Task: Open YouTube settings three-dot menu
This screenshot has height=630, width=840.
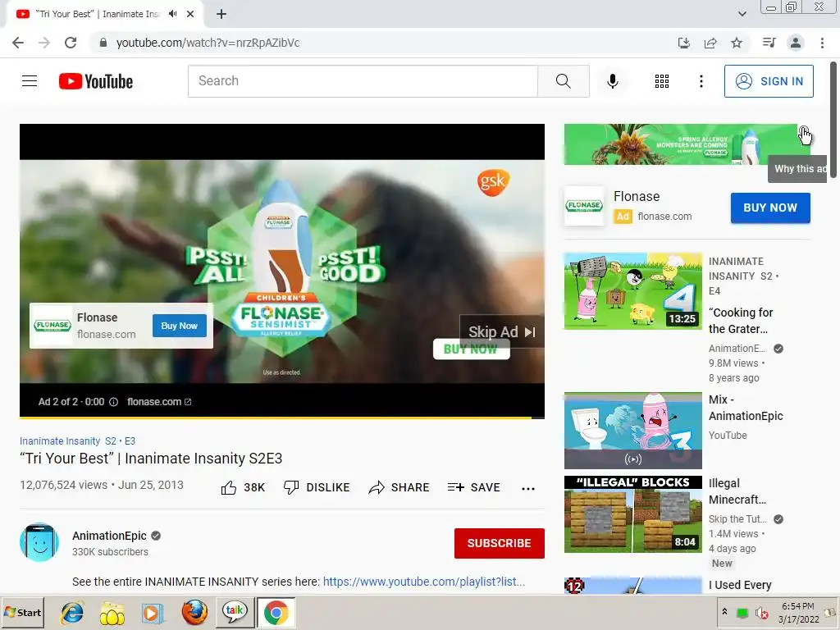Action: pyautogui.click(x=701, y=81)
